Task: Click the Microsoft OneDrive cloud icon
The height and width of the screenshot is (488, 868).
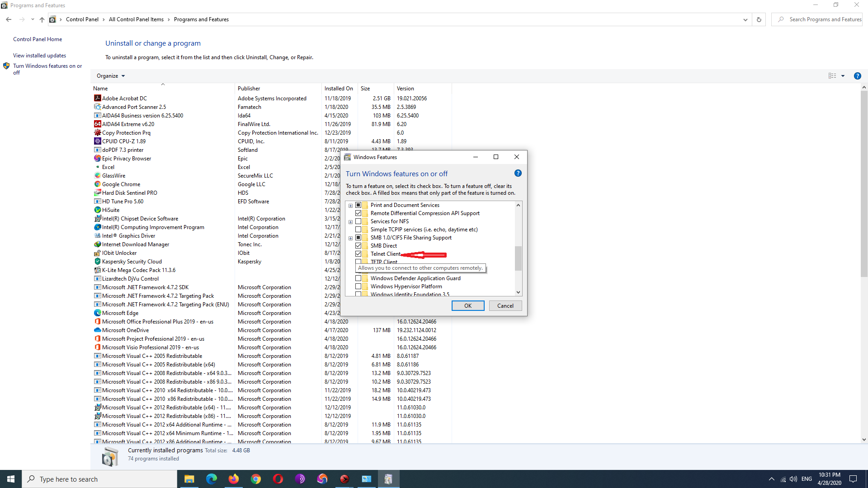Action: (x=97, y=330)
